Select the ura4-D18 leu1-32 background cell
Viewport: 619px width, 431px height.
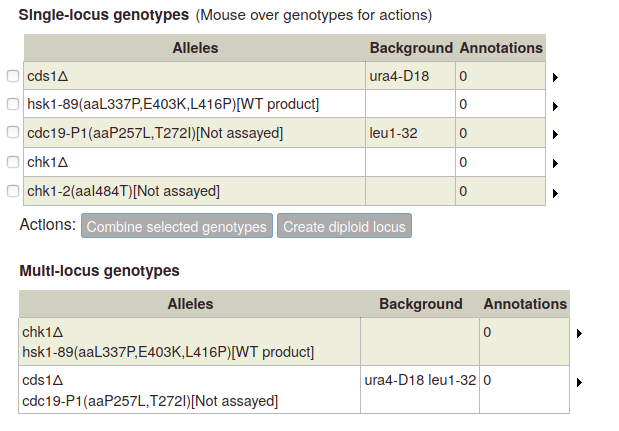(420, 390)
